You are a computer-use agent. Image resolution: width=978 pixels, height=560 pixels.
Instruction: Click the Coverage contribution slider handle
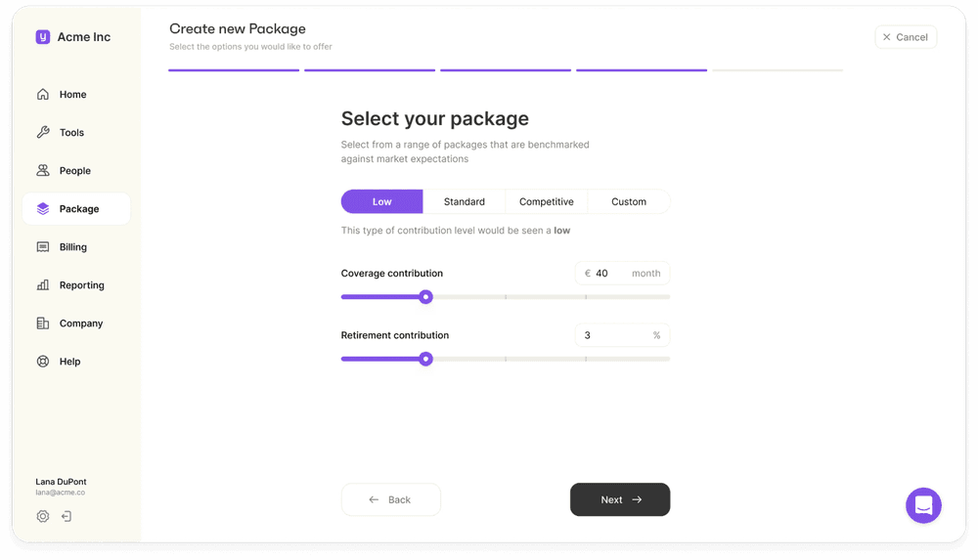425,297
